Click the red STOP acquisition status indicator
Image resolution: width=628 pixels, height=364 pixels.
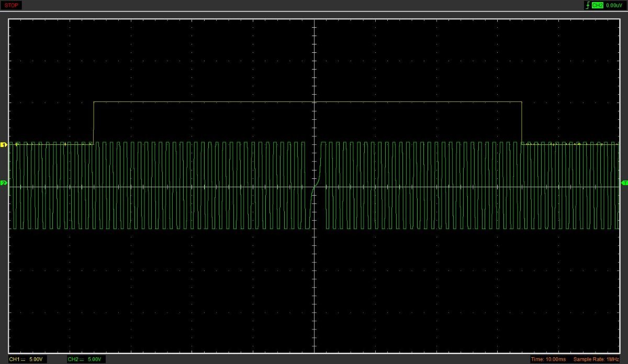click(x=12, y=5)
